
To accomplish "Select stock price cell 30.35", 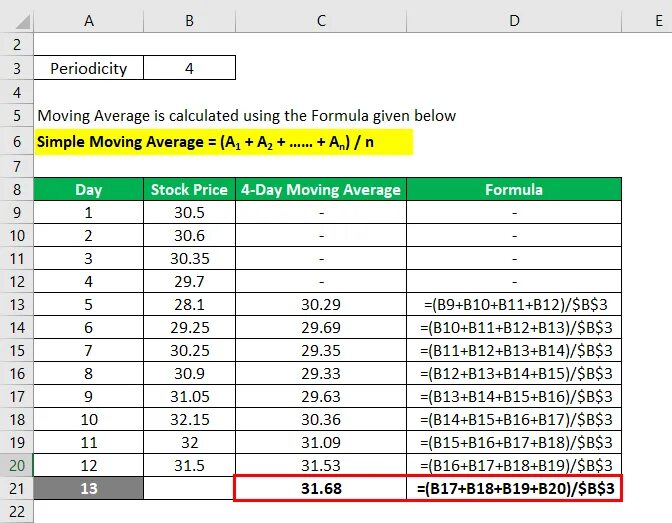I will (189, 258).
